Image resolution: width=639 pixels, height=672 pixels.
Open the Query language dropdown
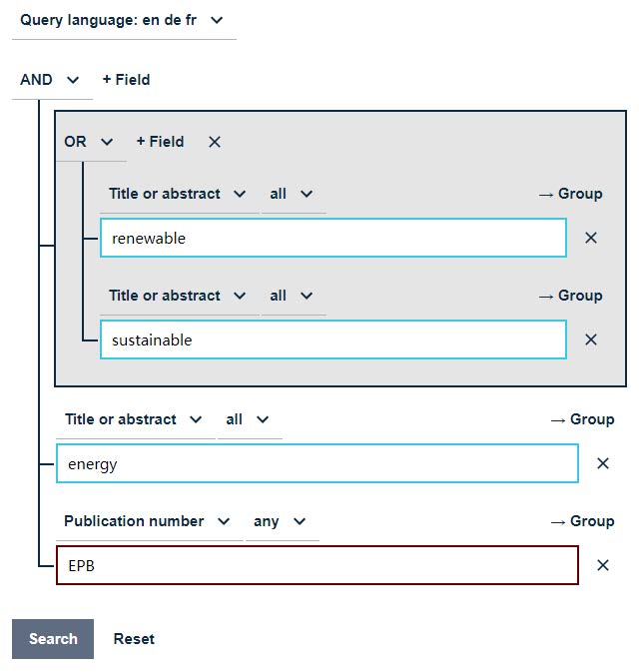124,20
